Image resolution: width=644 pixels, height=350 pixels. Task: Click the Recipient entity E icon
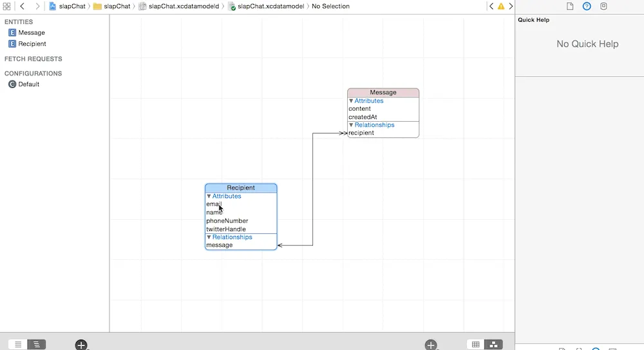(12, 44)
